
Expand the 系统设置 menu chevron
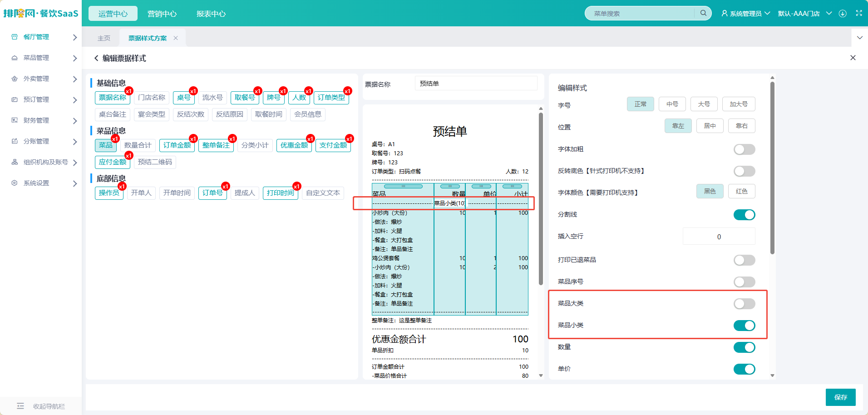[75, 183]
